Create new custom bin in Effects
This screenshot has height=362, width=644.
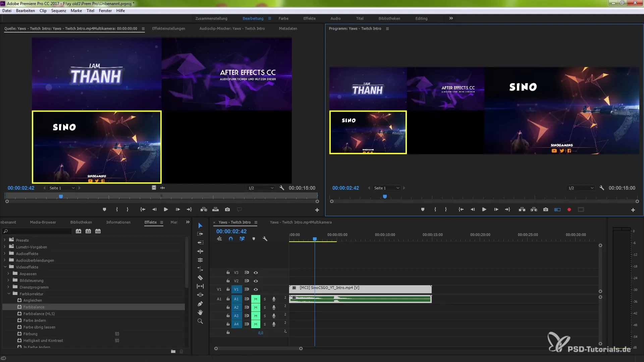tap(173, 351)
